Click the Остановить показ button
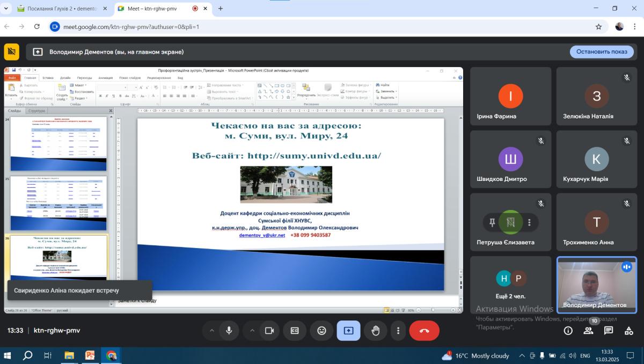 [x=602, y=52]
